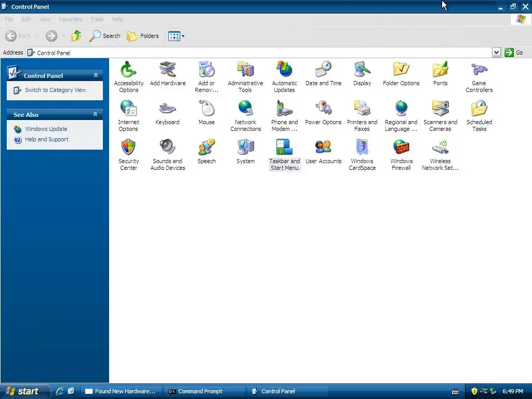Click the Go button

[x=514, y=52]
